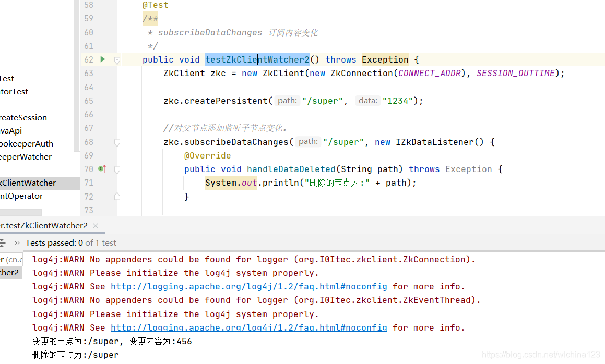Click SESSION_OUTTIME constant in line 63
605x364 pixels.
pos(516,73)
